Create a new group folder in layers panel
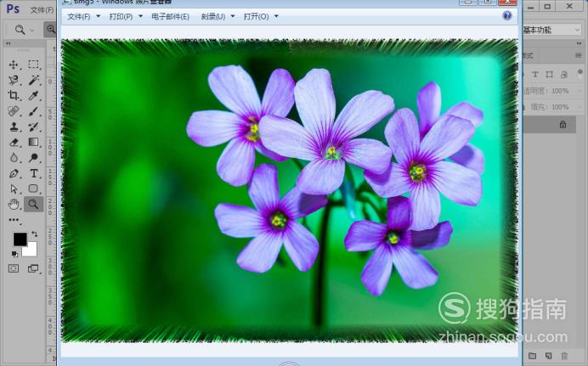 tap(532, 356)
